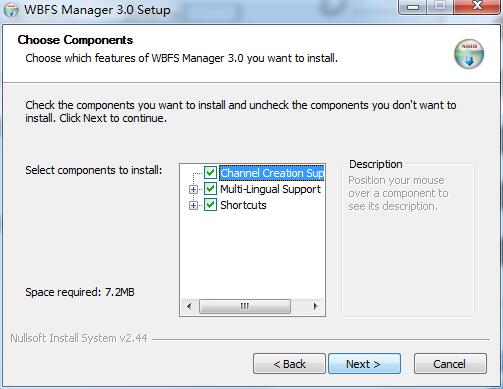
Task: Click the horizontal scrollbar thumb
Action: [245, 306]
